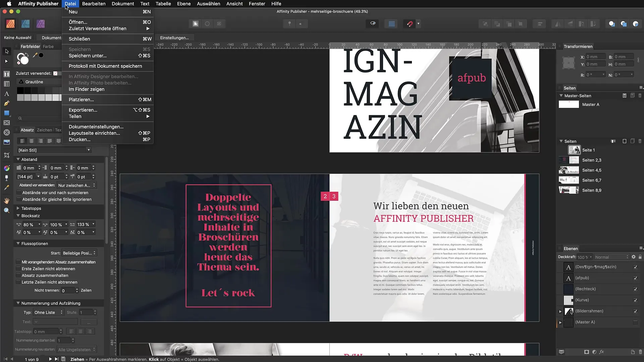The height and width of the screenshot is (362, 644).
Task: Switch to Publisher persona icon
Action: tap(10, 24)
